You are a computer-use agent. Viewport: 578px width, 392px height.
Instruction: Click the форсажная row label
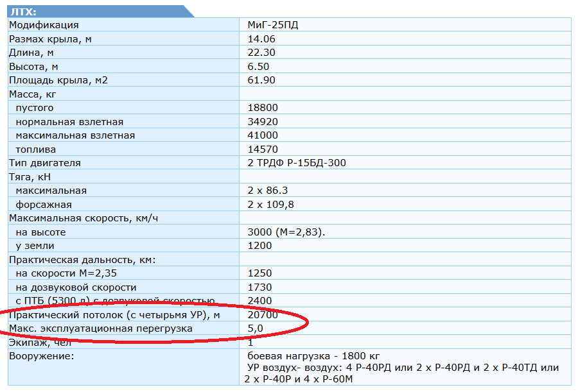pos(44,205)
